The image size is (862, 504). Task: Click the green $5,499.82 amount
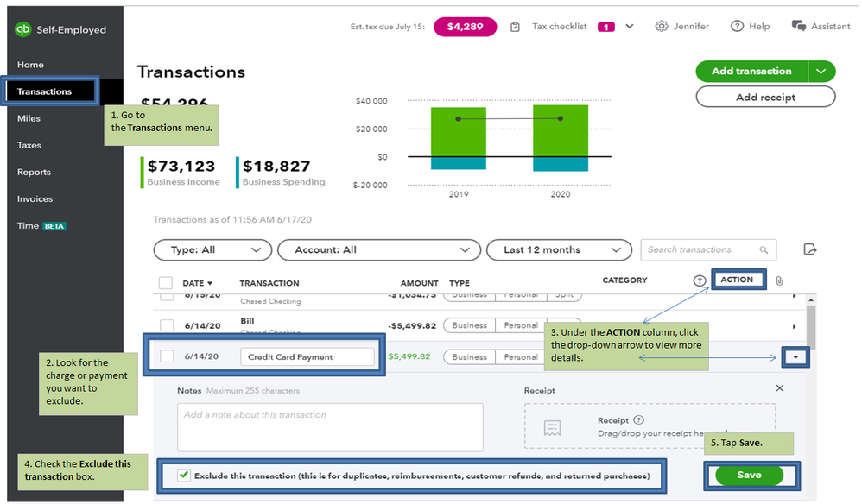coord(409,356)
